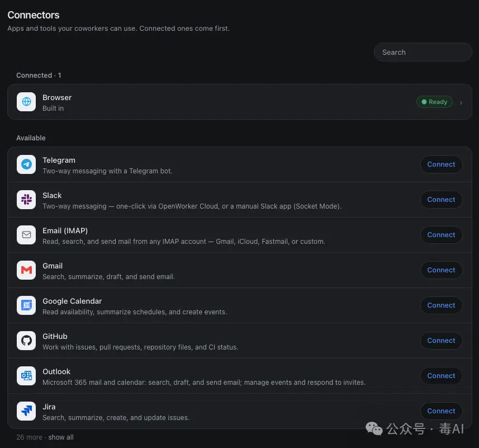Click 'Work with issues, pull requests' description
This screenshot has height=448, width=479.
[140, 347]
